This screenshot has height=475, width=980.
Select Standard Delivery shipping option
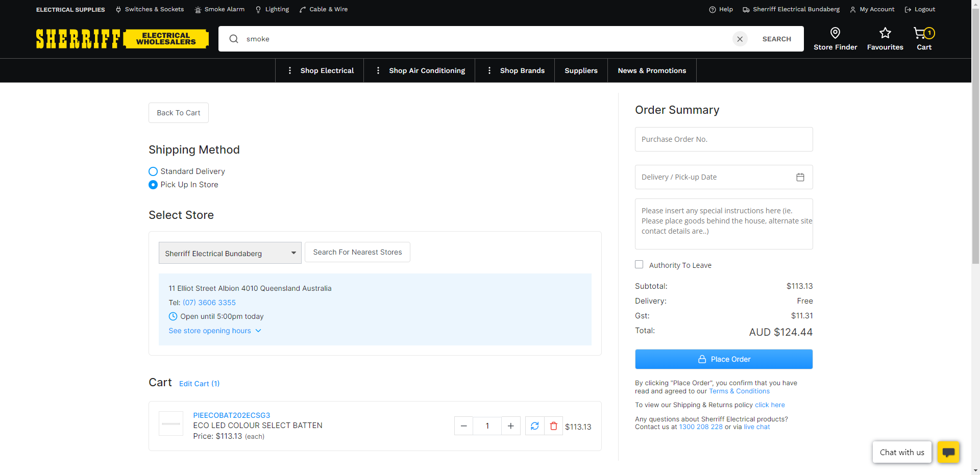(153, 171)
